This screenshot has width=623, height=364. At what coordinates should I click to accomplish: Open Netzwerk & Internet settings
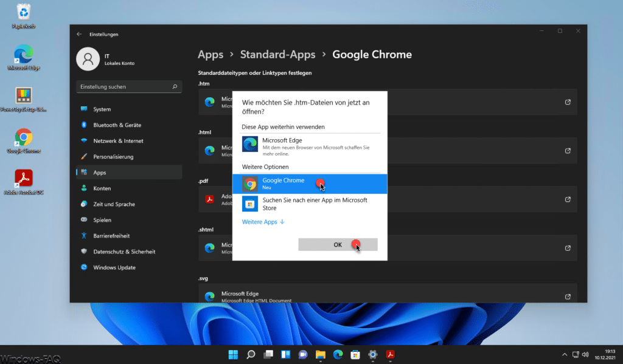click(x=129, y=141)
